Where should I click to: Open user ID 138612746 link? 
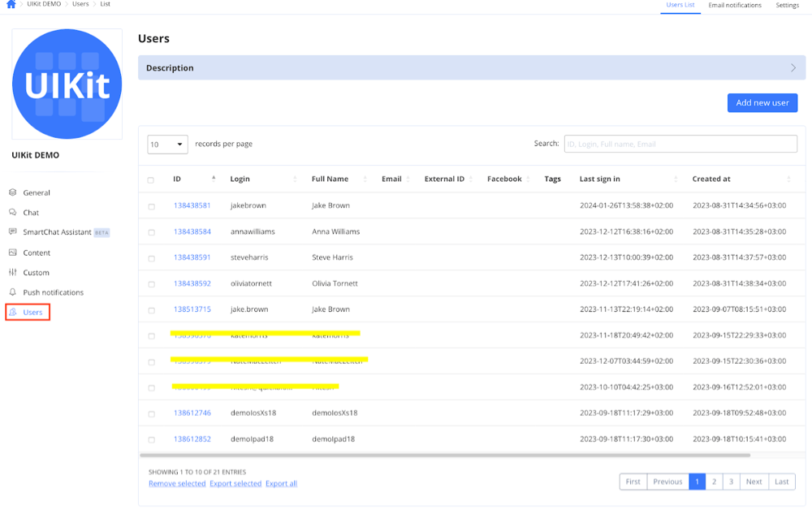192,413
